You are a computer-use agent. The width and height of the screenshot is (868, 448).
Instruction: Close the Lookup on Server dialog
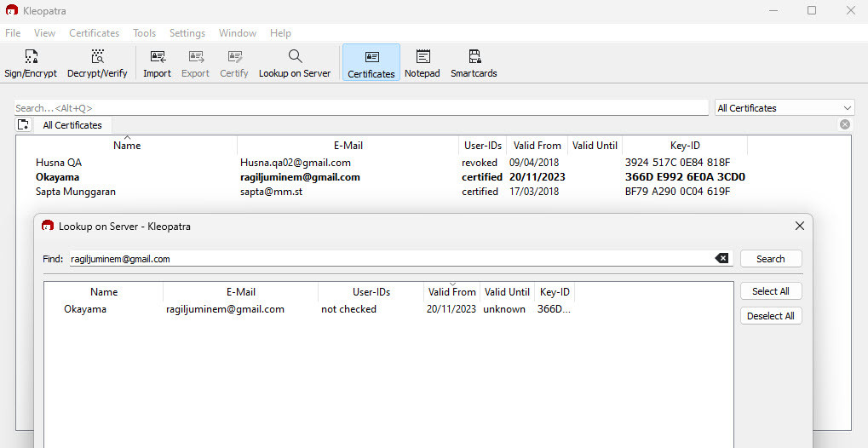click(x=799, y=226)
